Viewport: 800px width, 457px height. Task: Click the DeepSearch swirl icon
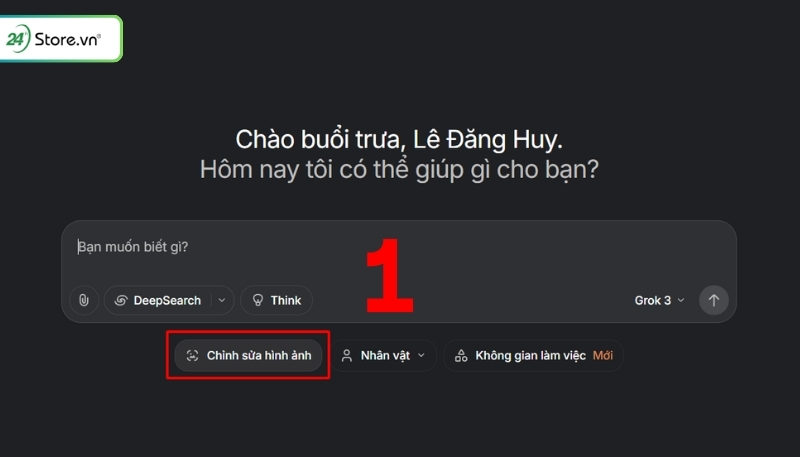(x=121, y=300)
